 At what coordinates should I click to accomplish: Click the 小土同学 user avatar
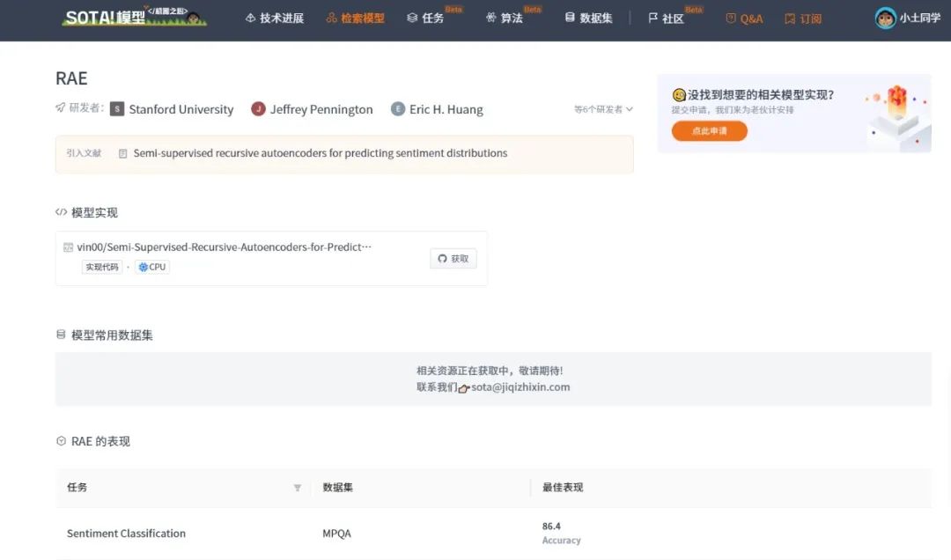(884, 18)
